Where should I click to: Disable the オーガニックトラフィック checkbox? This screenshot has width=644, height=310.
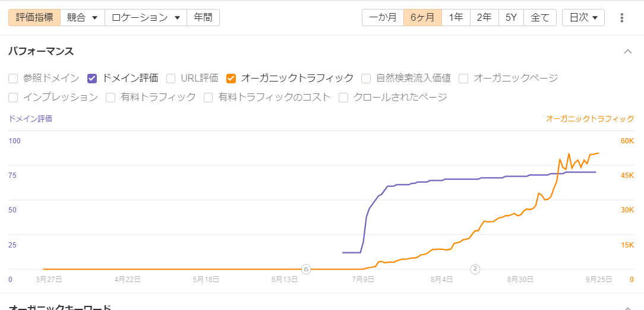click(231, 78)
